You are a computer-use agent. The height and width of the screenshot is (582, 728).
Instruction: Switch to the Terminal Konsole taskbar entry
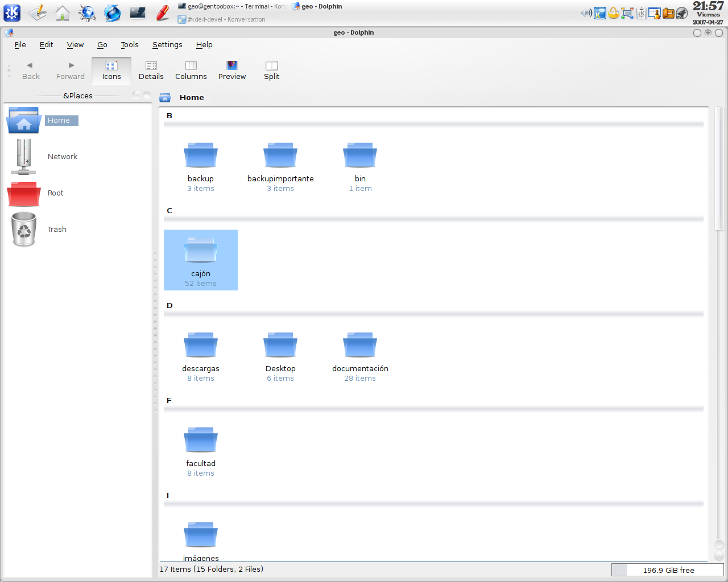(x=232, y=6)
